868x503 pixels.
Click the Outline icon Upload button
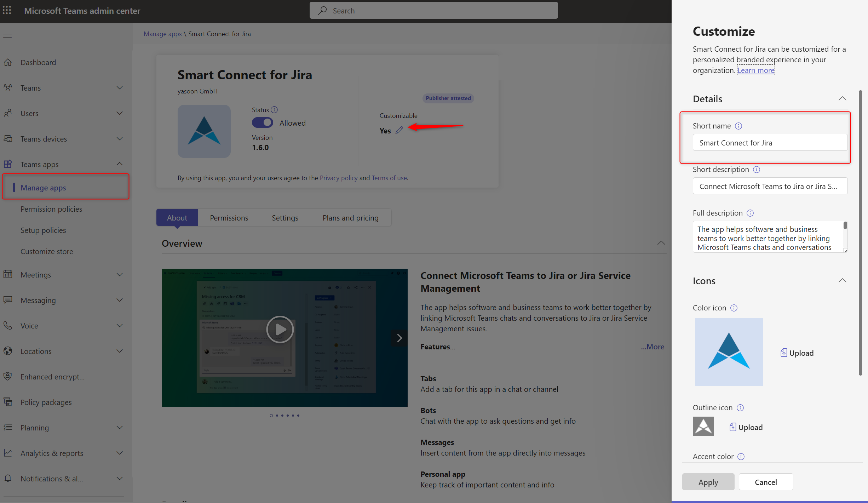click(746, 427)
